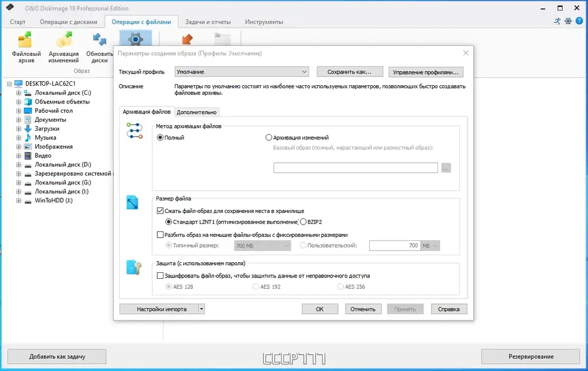Select the Музыка note icon

point(28,138)
